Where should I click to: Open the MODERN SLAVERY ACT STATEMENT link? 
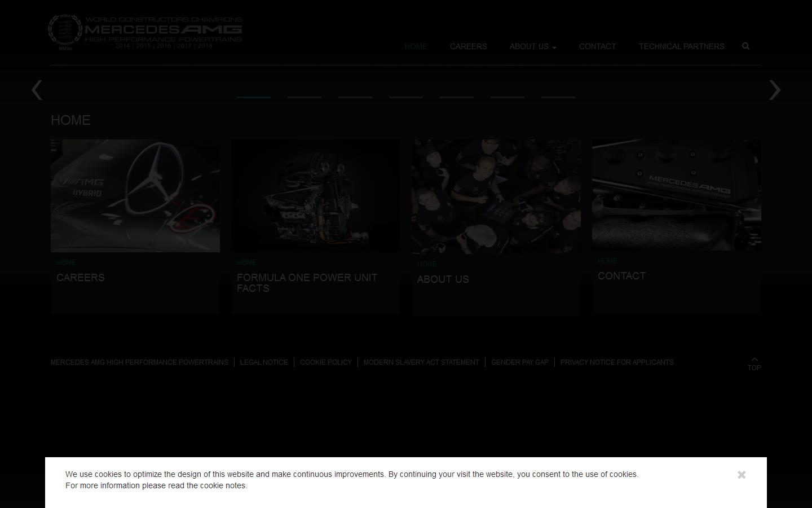[x=421, y=362]
